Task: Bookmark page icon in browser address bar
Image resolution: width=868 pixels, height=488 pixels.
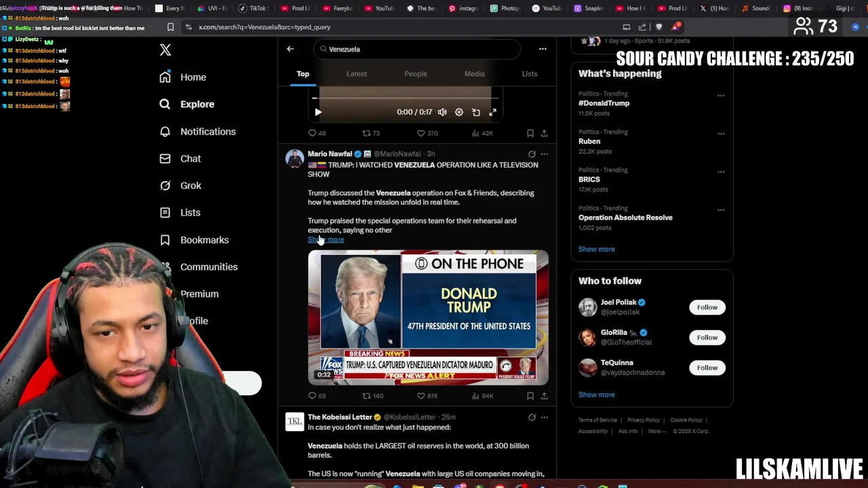Action: point(170,27)
